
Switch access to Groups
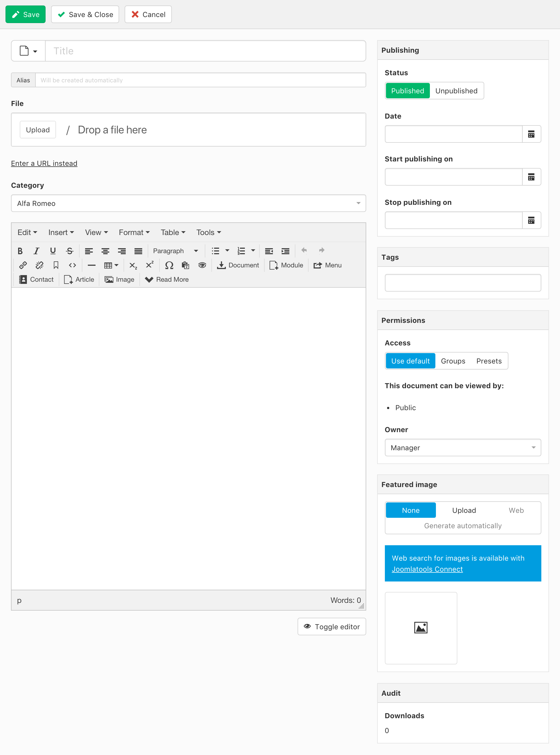[453, 361]
